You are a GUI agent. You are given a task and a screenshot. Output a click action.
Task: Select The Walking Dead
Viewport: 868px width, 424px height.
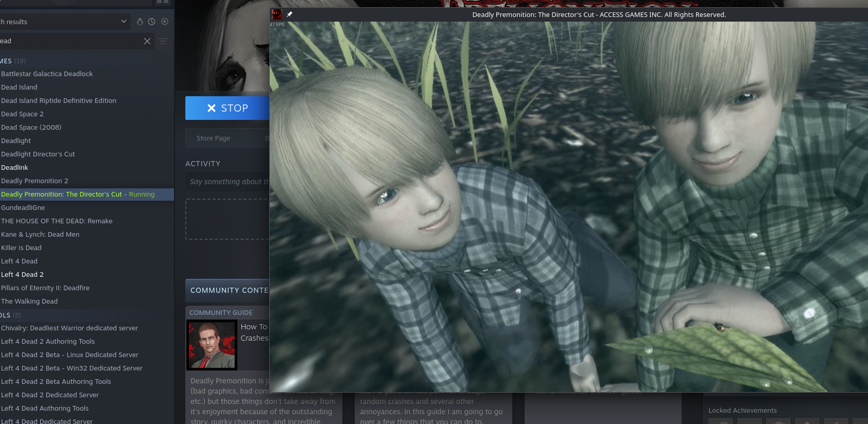(x=29, y=302)
